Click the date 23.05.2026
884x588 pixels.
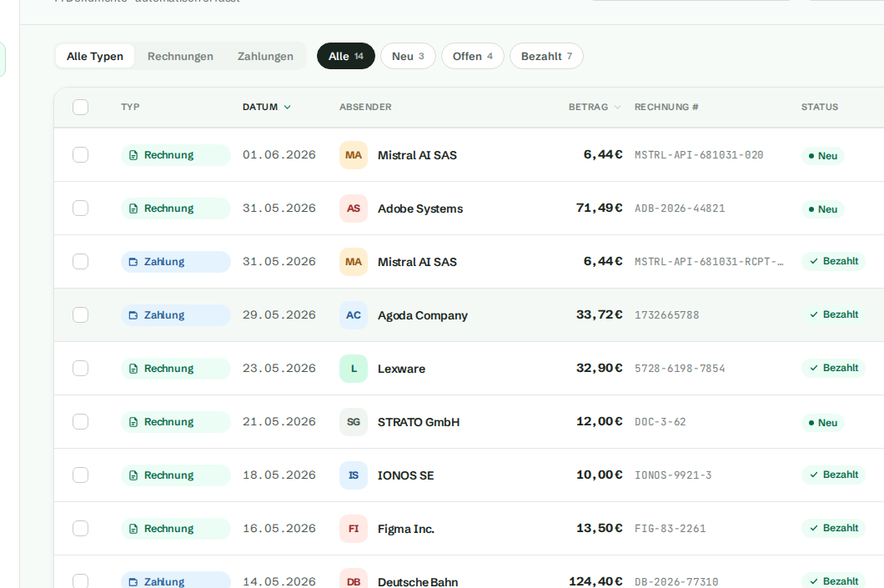[279, 368]
